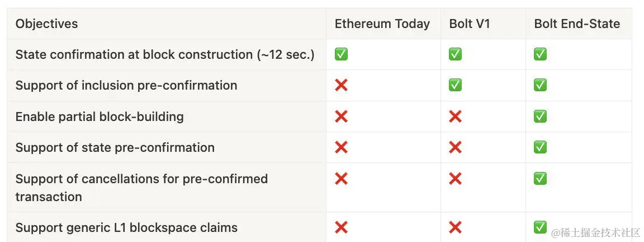Viewport: 644px width, 242px height.
Task: Click green check for Bolt End-State state pre-confirmation
Action: tap(540, 147)
